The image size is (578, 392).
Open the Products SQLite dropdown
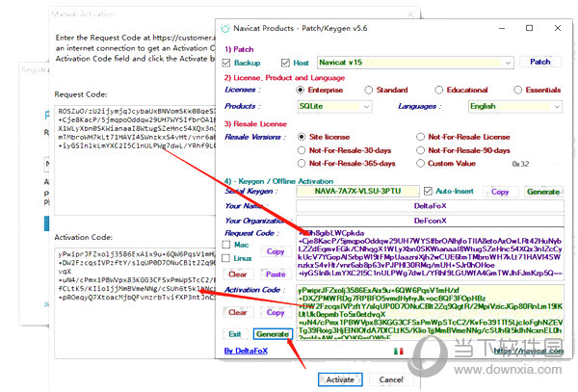334,107
